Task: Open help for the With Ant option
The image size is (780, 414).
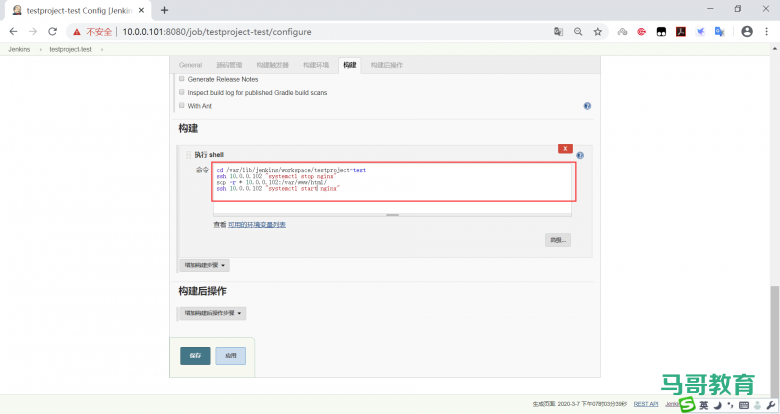Action: [587, 106]
